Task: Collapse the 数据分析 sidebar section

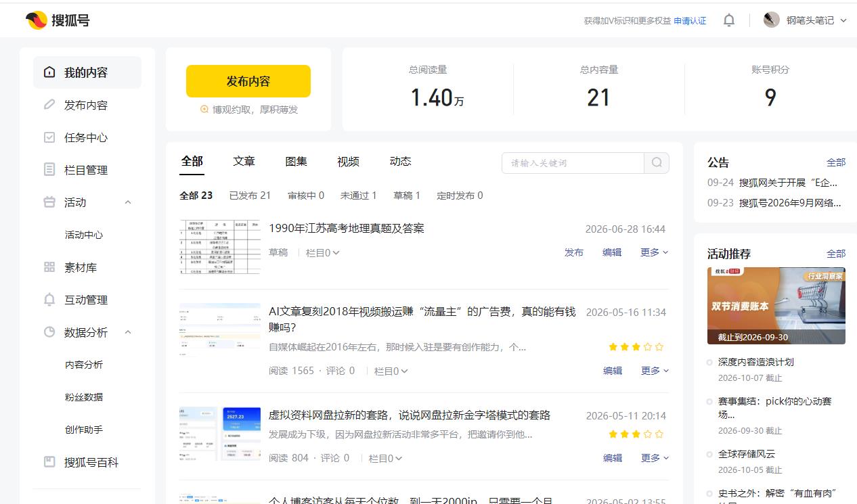Action: pyautogui.click(x=128, y=332)
